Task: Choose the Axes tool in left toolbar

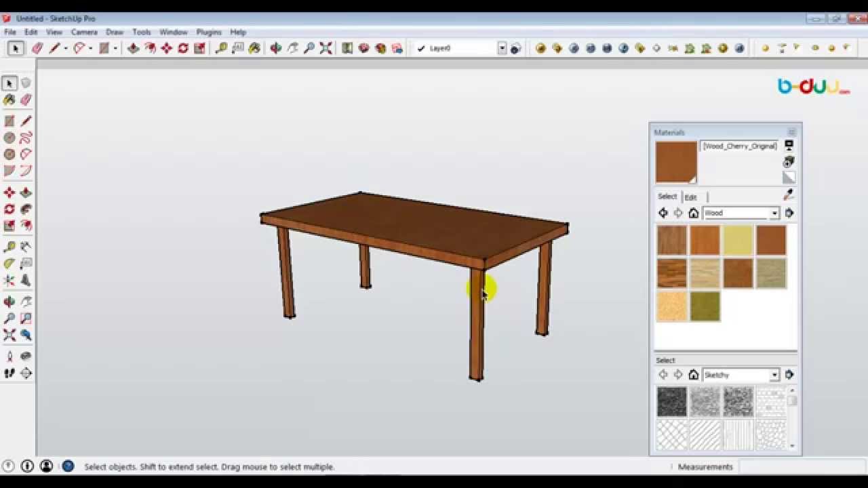Action: click(9, 280)
